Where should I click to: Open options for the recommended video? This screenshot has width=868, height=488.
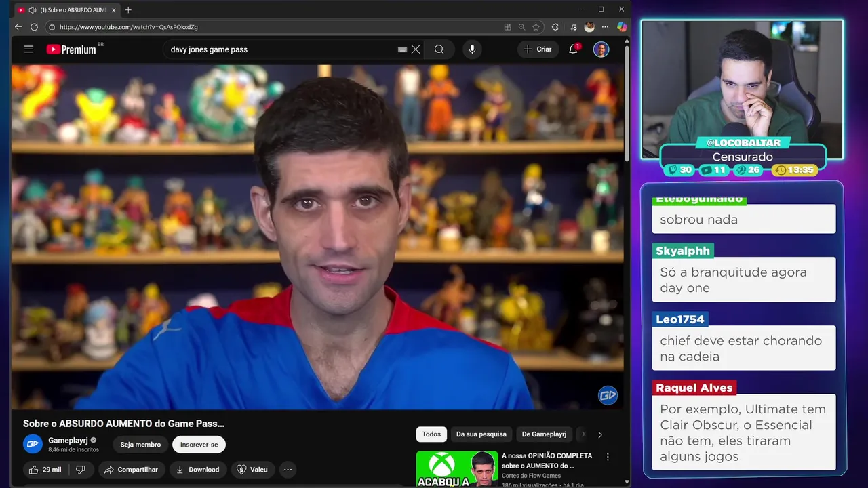[x=608, y=457]
